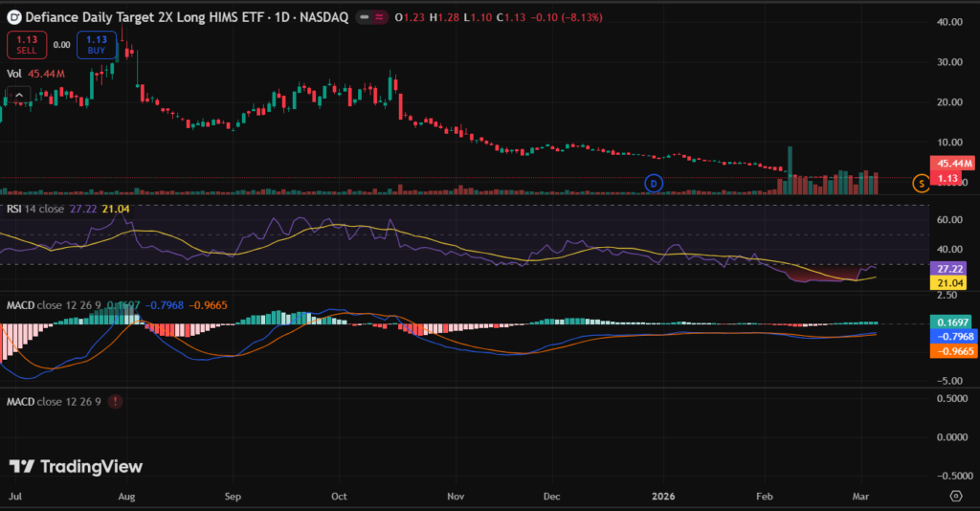Screen dimensions: 980x511
Task: Click the split 'S' marker on chart
Action: click(x=922, y=183)
